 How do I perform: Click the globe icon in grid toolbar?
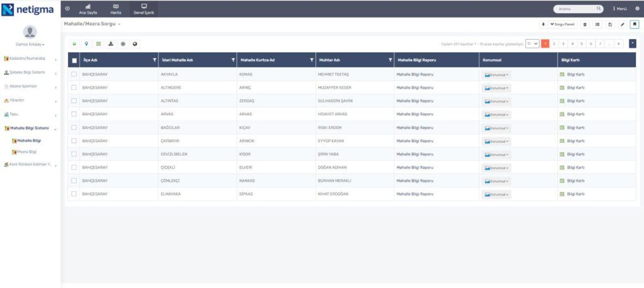(x=135, y=43)
